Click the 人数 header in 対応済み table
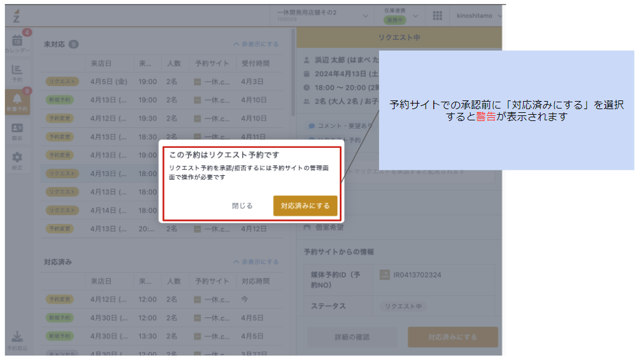The image size is (644, 358). (x=174, y=281)
